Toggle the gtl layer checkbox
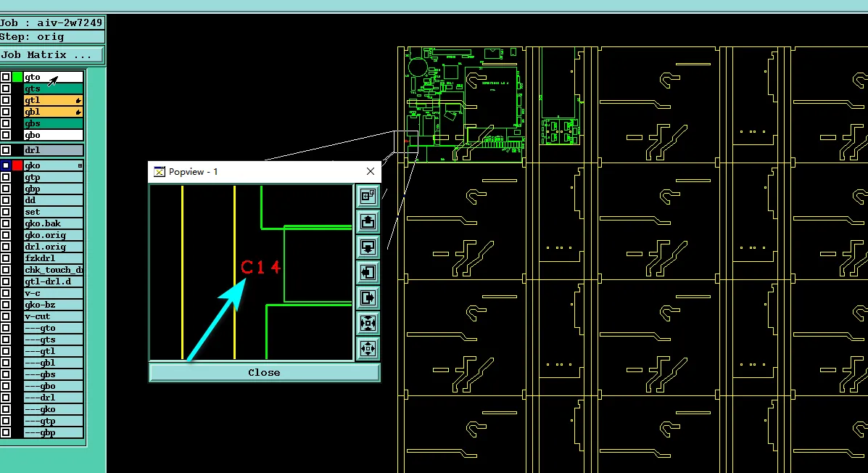Viewport: 868px width, 473px height. point(6,100)
